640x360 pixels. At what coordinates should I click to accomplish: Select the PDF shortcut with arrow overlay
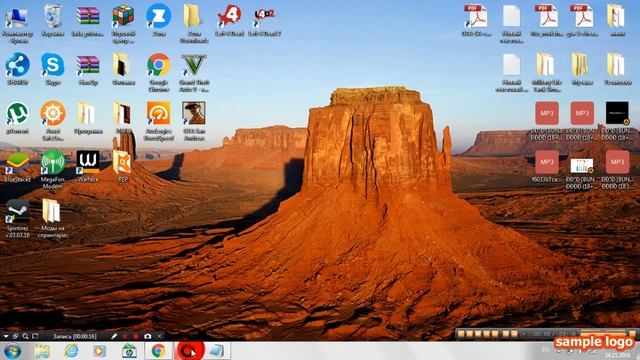tap(476, 20)
